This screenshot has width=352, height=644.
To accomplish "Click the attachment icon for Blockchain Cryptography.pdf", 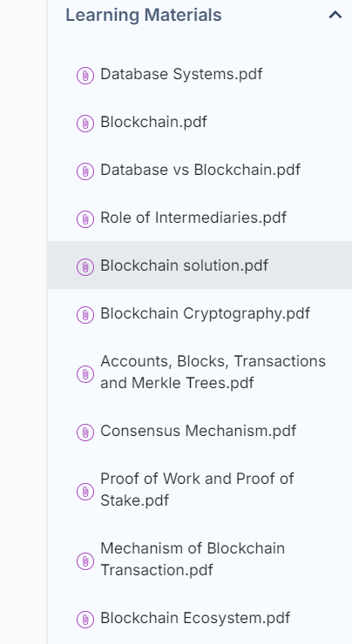I will 85,315.
